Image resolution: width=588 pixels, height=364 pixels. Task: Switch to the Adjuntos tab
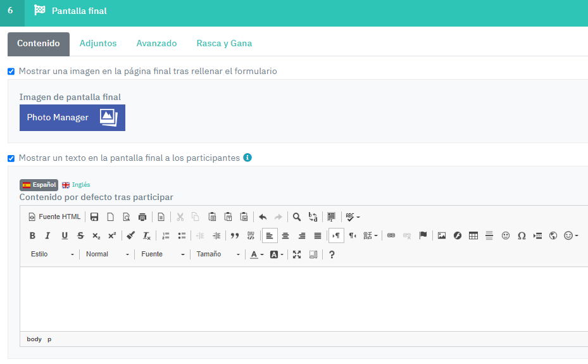click(x=98, y=44)
